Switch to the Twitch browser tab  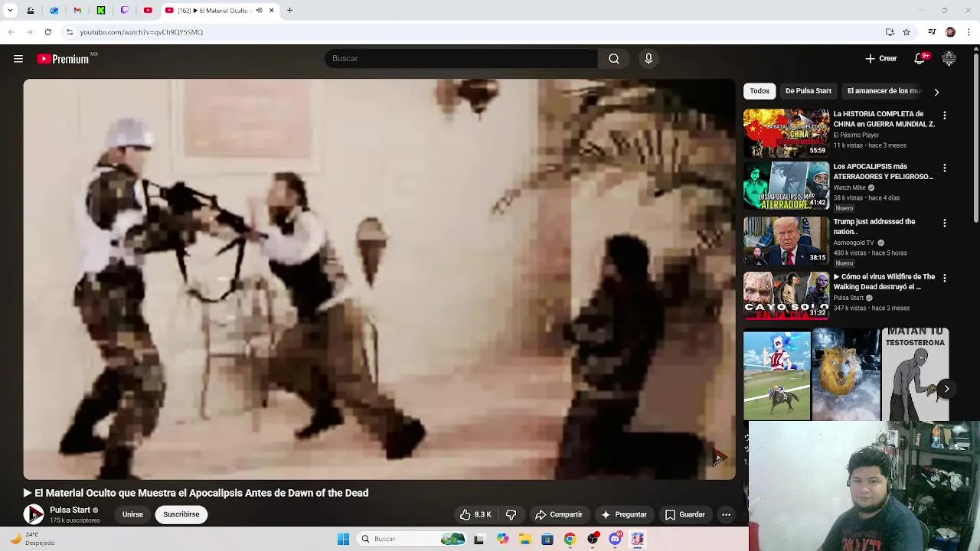[125, 11]
